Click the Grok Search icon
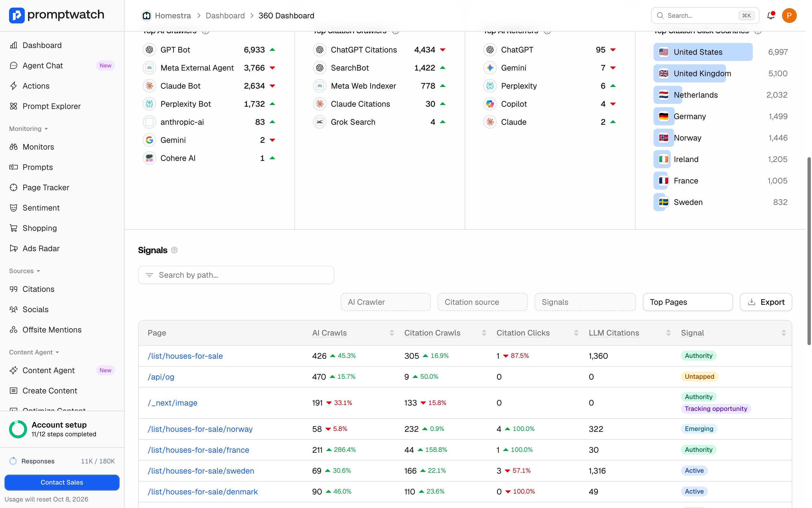 [x=320, y=122]
